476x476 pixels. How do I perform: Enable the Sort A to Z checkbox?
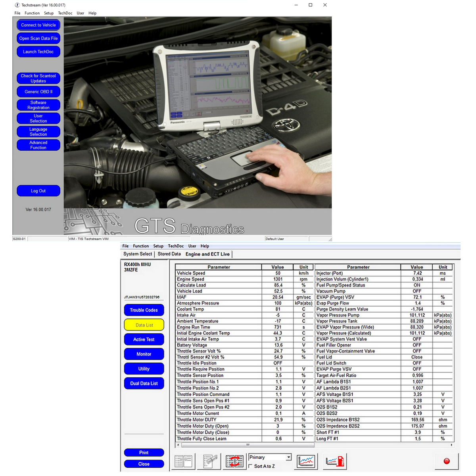pyautogui.click(x=250, y=466)
